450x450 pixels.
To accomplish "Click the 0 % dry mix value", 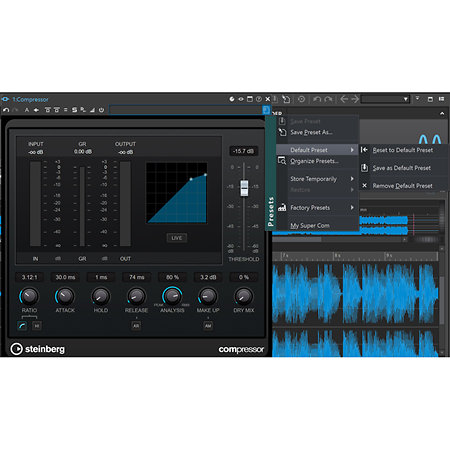I will click(x=244, y=277).
